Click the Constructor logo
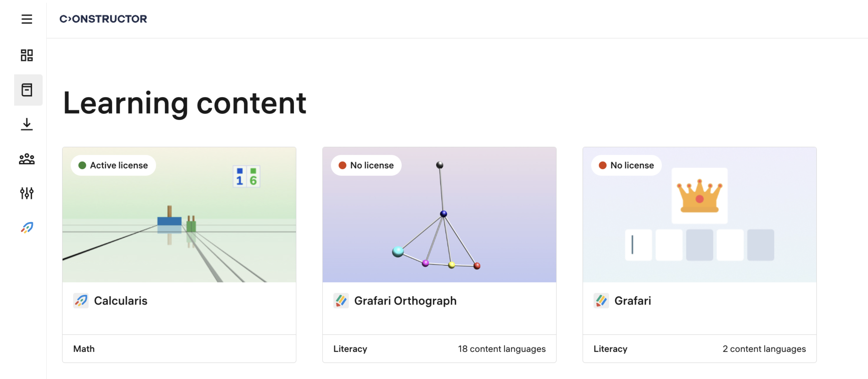The height and width of the screenshot is (379, 868). (x=103, y=19)
